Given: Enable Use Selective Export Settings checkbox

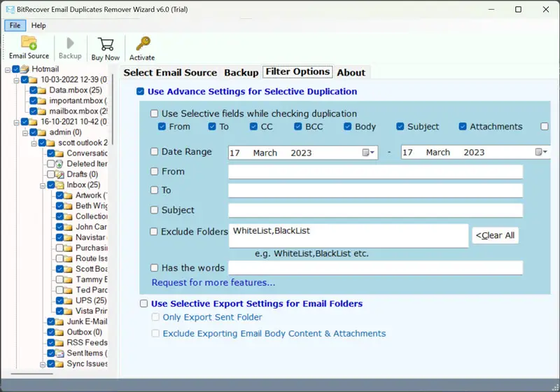Looking at the screenshot, I should (143, 304).
